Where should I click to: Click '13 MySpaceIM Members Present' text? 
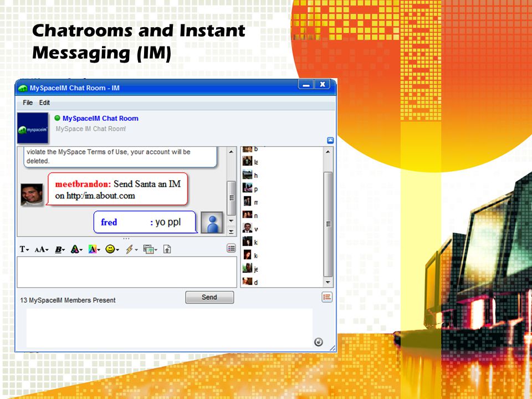pyautogui.click(x=68, y=300)
